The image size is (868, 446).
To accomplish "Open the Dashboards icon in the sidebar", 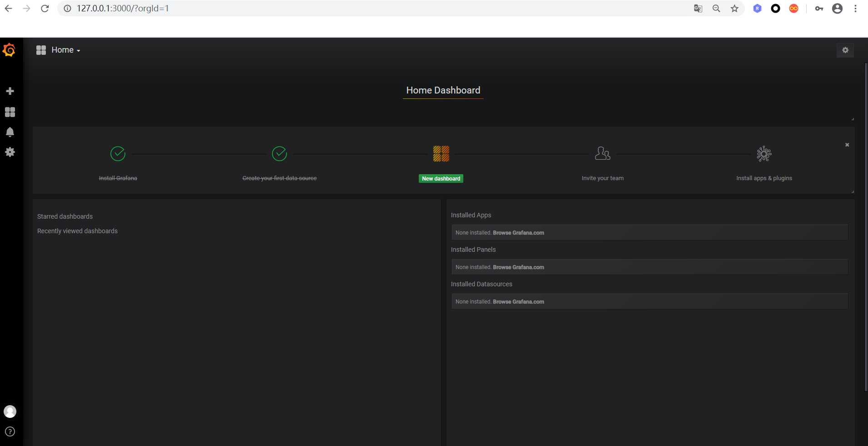I will click(10, 112).
